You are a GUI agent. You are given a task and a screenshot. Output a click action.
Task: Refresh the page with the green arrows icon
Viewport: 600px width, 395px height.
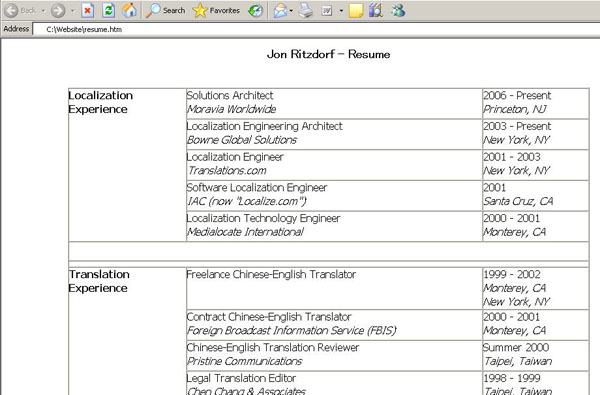coord(109,10)
